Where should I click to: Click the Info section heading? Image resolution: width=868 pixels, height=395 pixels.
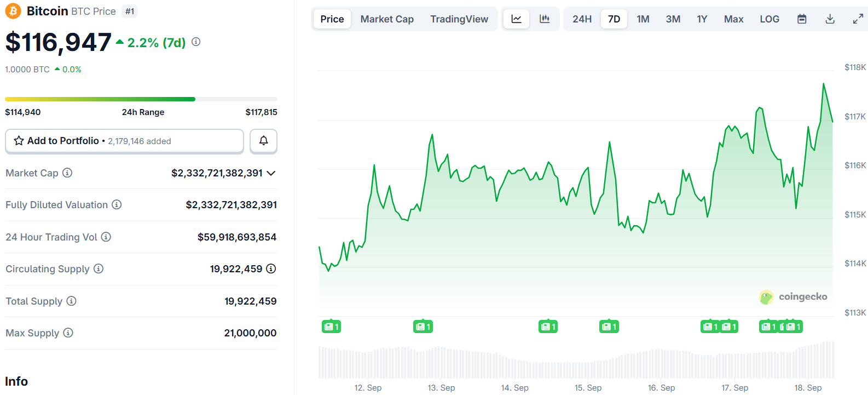pos(16,381)
